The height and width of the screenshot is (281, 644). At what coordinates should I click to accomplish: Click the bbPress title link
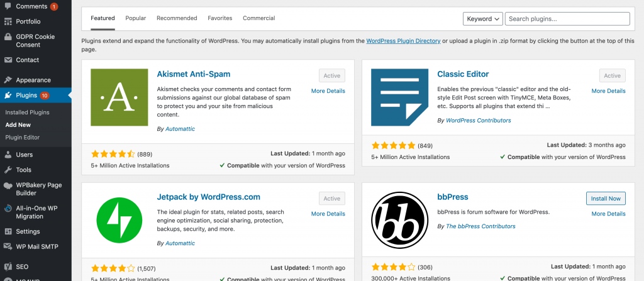(453, 197)
